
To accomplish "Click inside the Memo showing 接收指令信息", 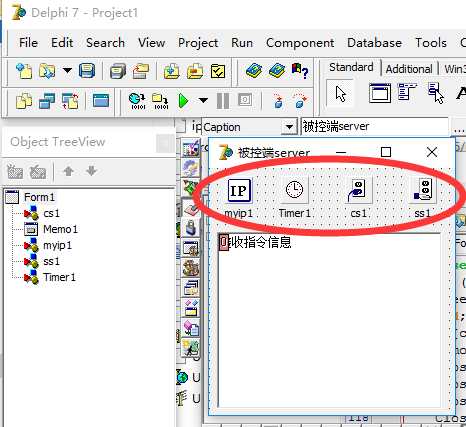I will (x=330, y=320).
